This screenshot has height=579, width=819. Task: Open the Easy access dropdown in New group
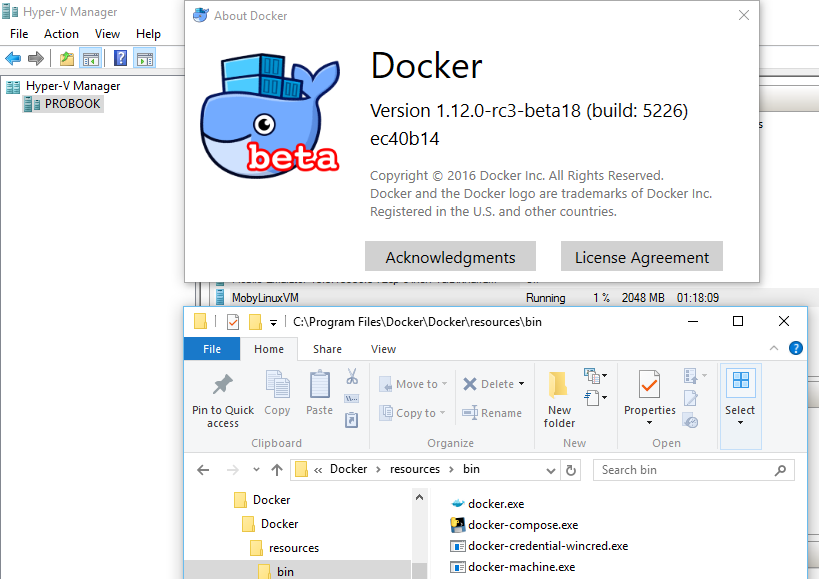595,398
